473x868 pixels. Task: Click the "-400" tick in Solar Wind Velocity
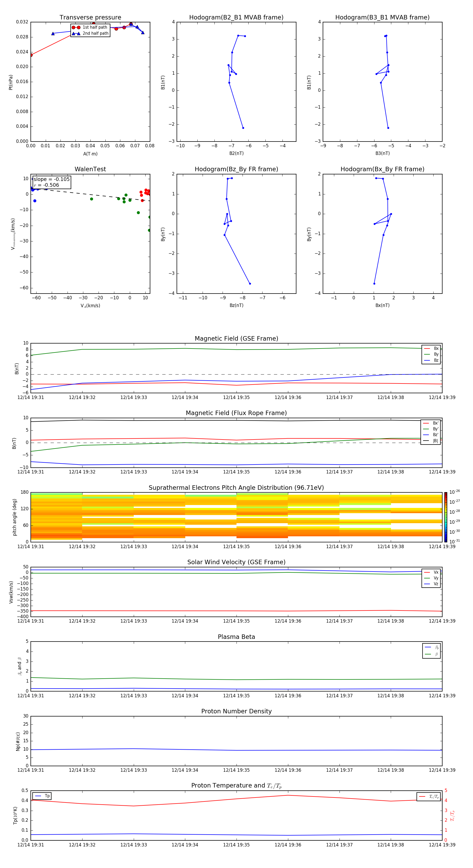click(x=23, y=617)
